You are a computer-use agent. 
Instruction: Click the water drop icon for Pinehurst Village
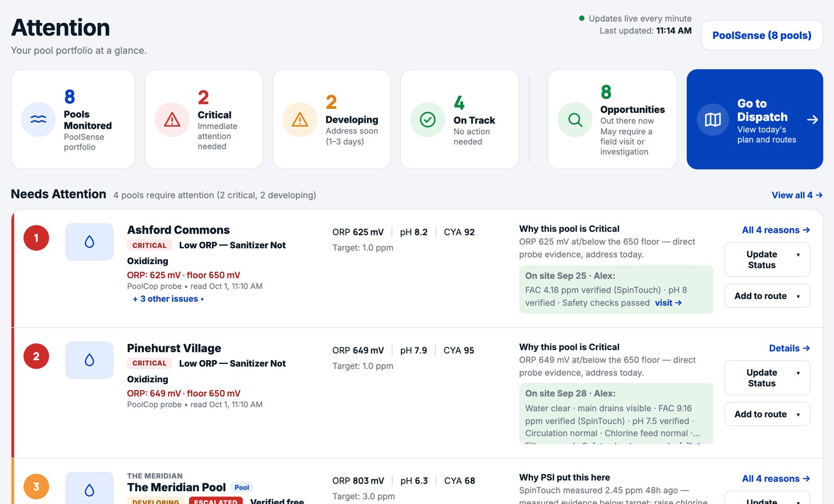pos(90,360)
